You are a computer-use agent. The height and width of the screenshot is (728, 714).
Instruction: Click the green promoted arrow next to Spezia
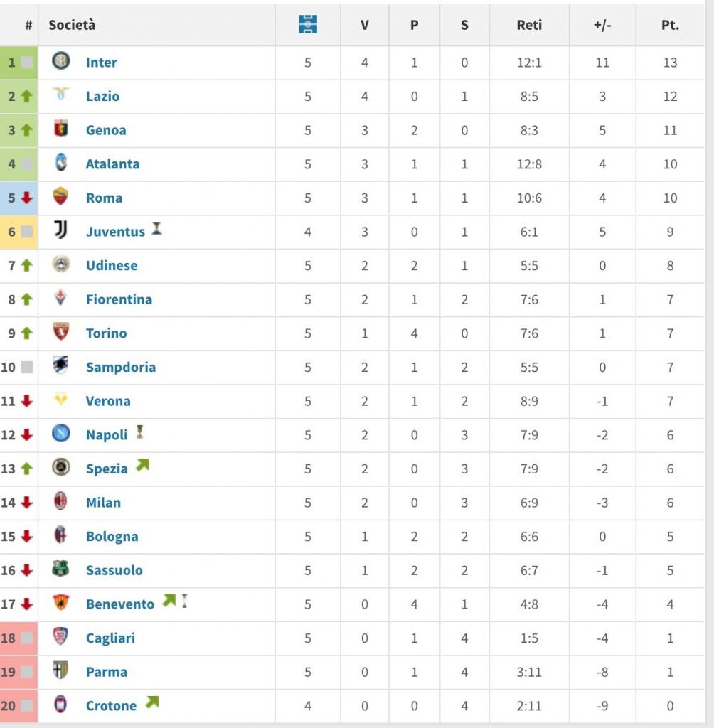[143, 465]
